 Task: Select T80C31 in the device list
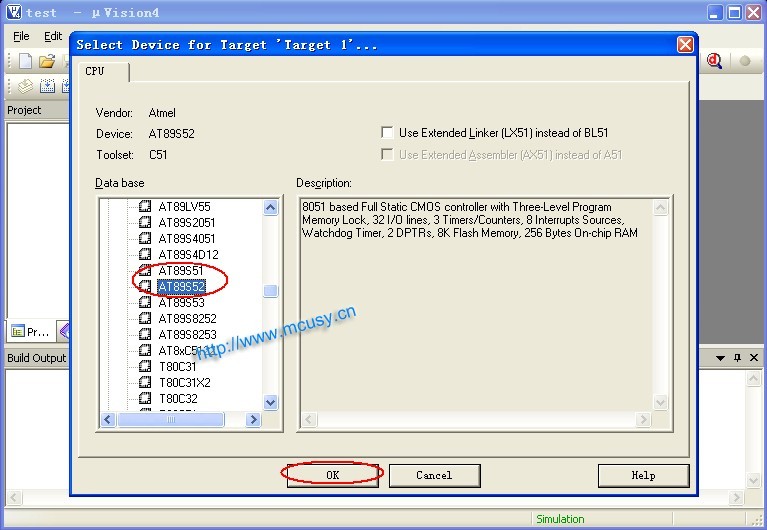pyautogui.click(x=178, y=367)
